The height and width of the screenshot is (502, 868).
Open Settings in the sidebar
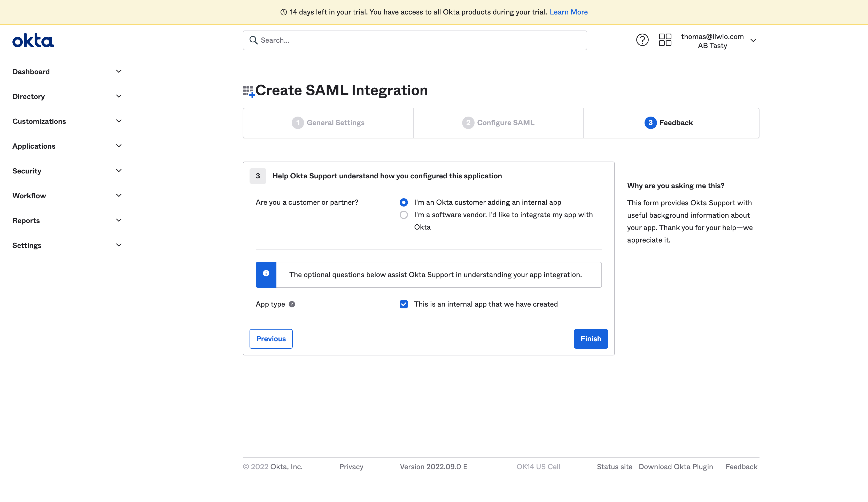(27, 246)
